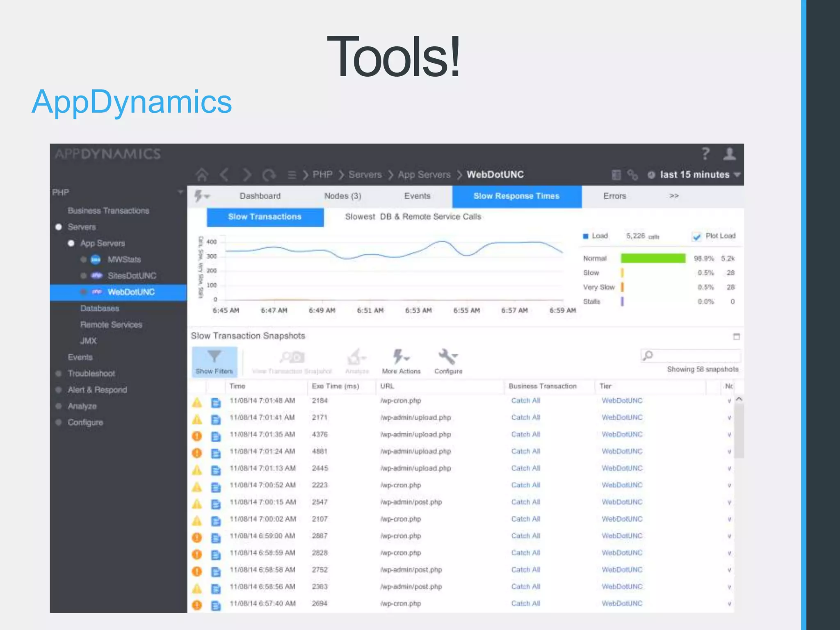This screenshot has height=630, width=840.
Task: Click the link chain icon near time range
Action: coord(632,175)
